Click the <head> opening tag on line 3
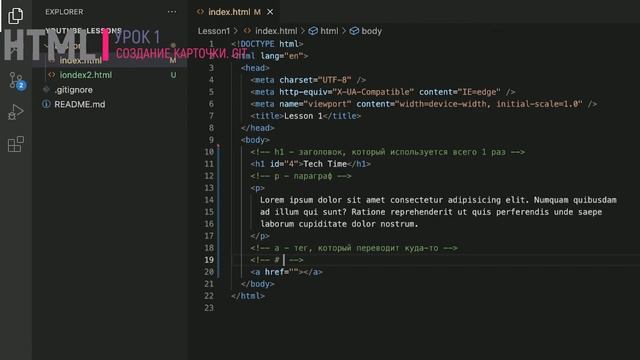 (x=255, y=68)
